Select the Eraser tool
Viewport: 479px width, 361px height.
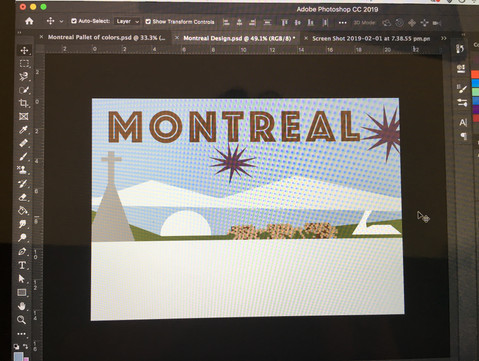pos(23,197)
